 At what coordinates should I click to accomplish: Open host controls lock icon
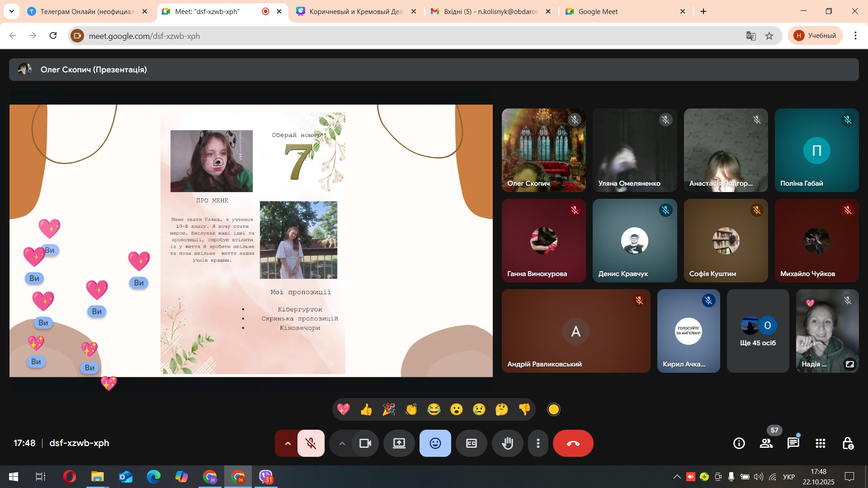coord(848,443)
